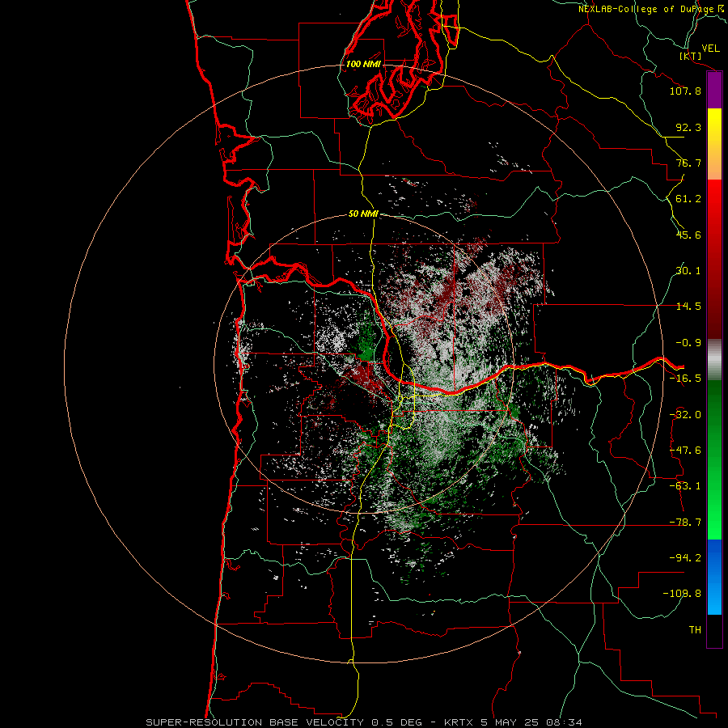Click the VEL legend title

[710, 49]
